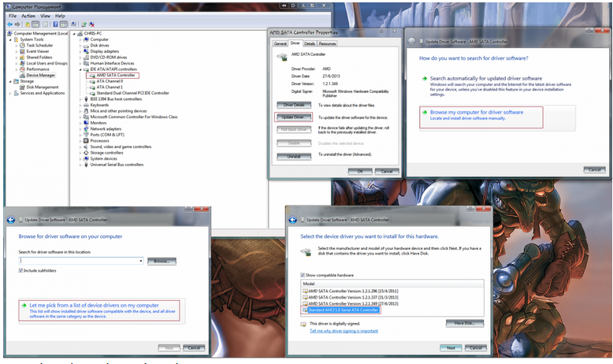Click the Uninstall button in the Driver tab
The image size is (613, 364).
point(294,156)
